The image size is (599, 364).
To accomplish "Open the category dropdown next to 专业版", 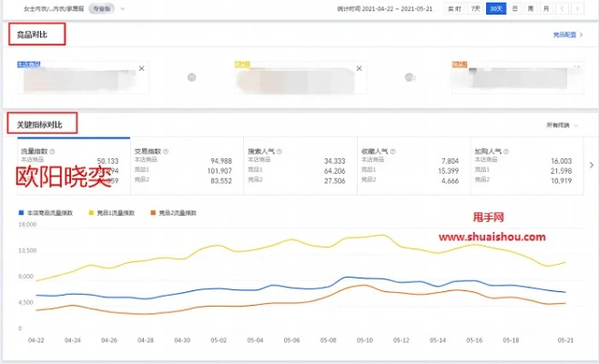I will [x=123, y=8].
